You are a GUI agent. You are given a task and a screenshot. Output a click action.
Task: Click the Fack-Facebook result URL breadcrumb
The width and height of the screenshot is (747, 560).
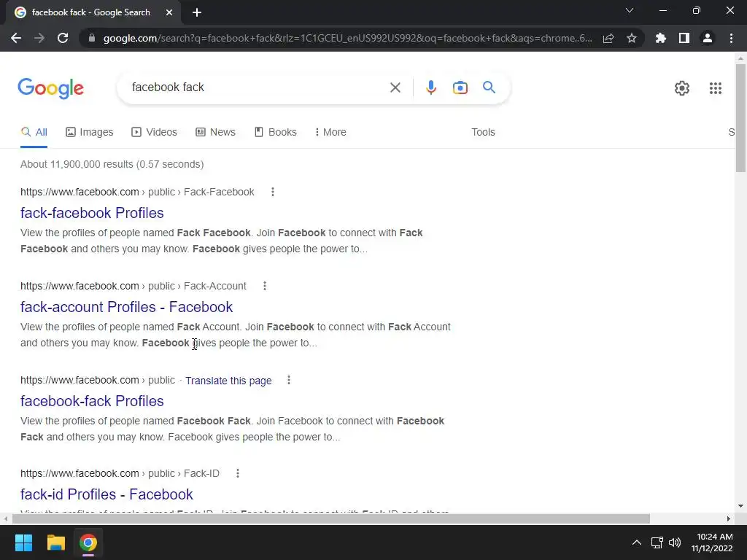[137, 192]
